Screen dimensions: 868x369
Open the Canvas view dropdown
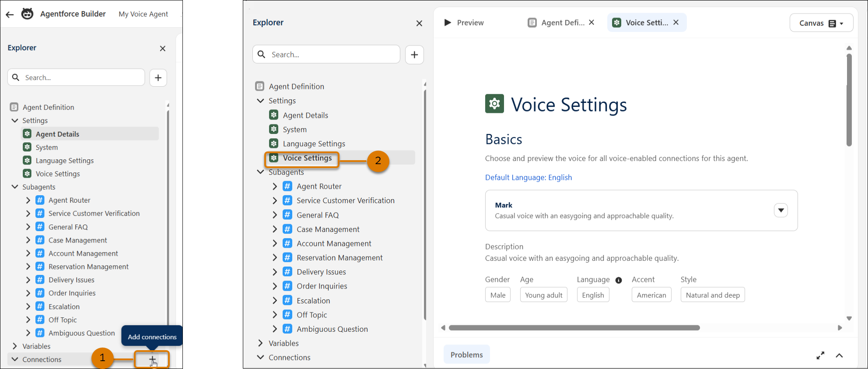pyautogui.click(x=821, y=23)
